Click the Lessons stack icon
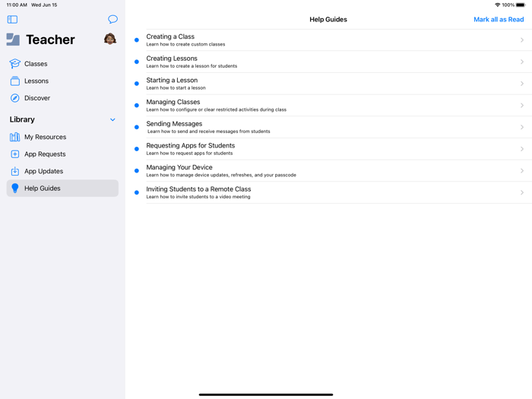Viewport: 532px width, 399px height. pos(15,81)
